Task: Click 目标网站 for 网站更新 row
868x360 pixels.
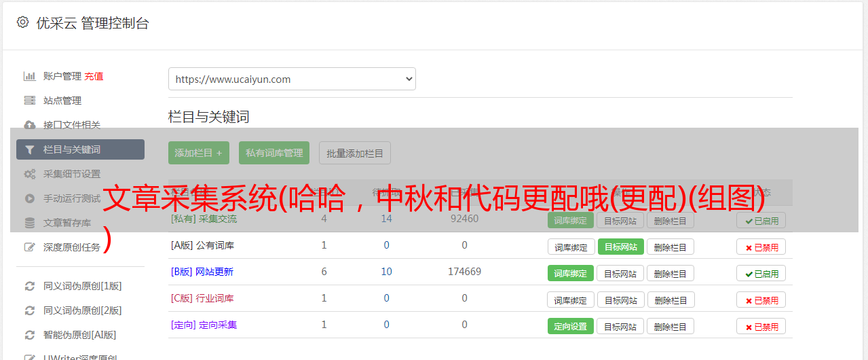Action: tap(620, 273)
